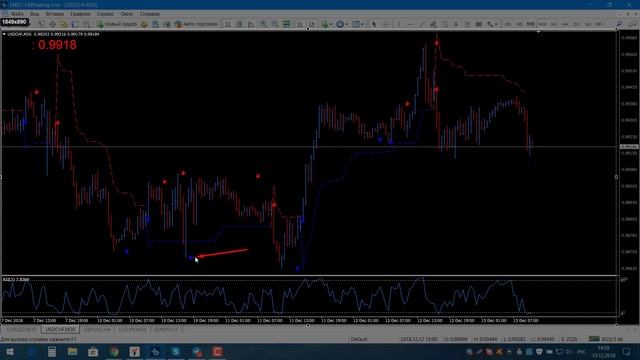Select the horizontal line tool
Viewport: 640px width, 360px height.
coord(411,24)
